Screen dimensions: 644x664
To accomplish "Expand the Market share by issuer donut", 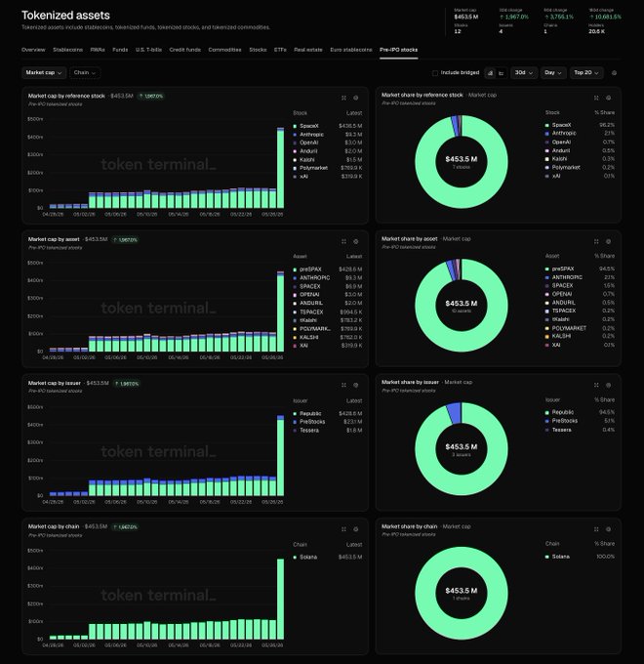I will tap(596, 385).
